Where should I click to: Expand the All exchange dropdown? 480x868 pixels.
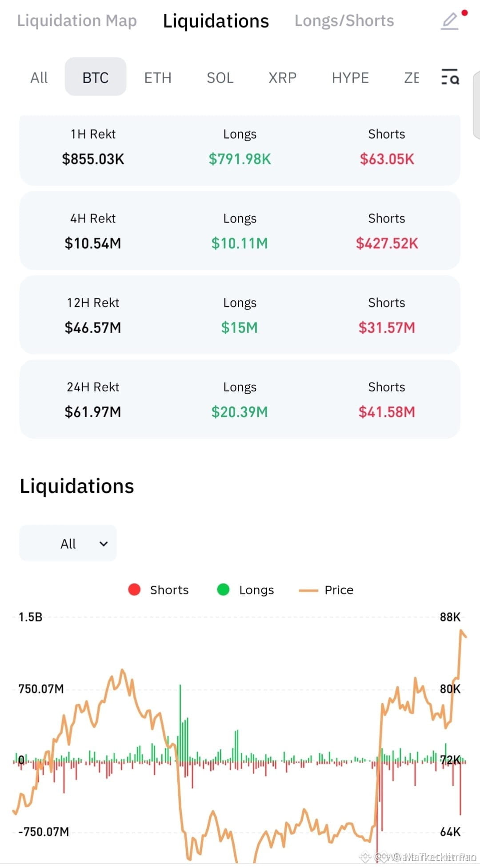[68, 543]
